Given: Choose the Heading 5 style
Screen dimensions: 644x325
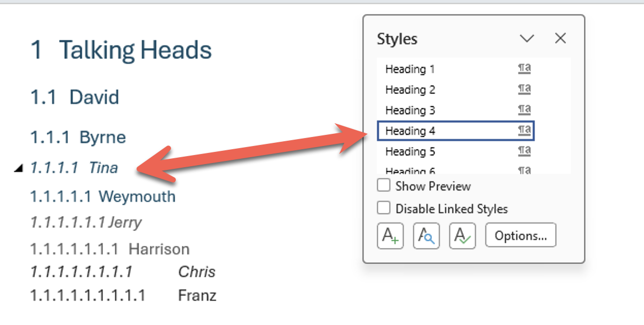Looking at the screenshot, I should pos(410,152).
